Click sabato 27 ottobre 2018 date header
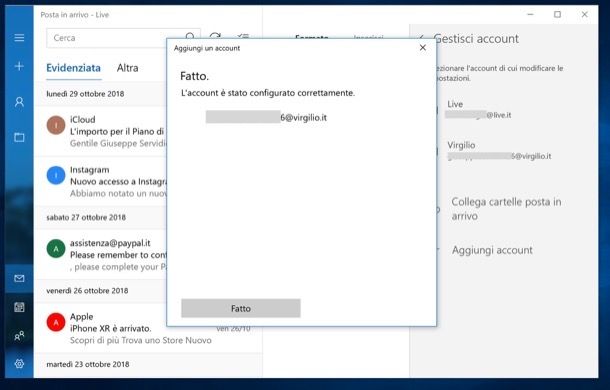610x390 pixels. tap(86, 217)
